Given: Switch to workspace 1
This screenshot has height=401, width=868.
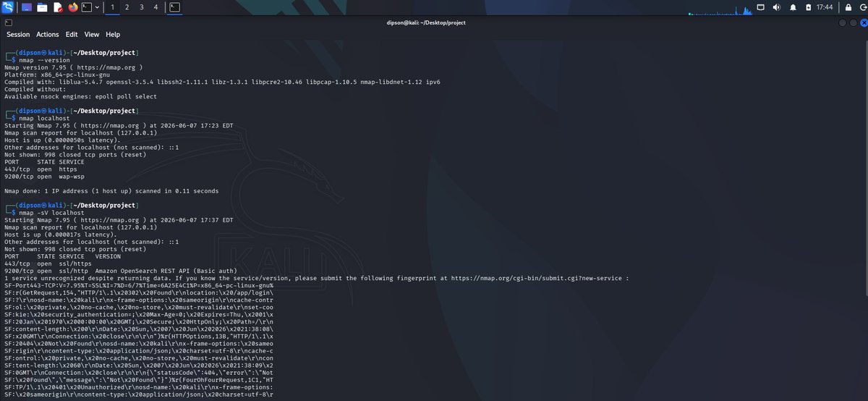Looking at the screenshot, I should tap(113, 7).
